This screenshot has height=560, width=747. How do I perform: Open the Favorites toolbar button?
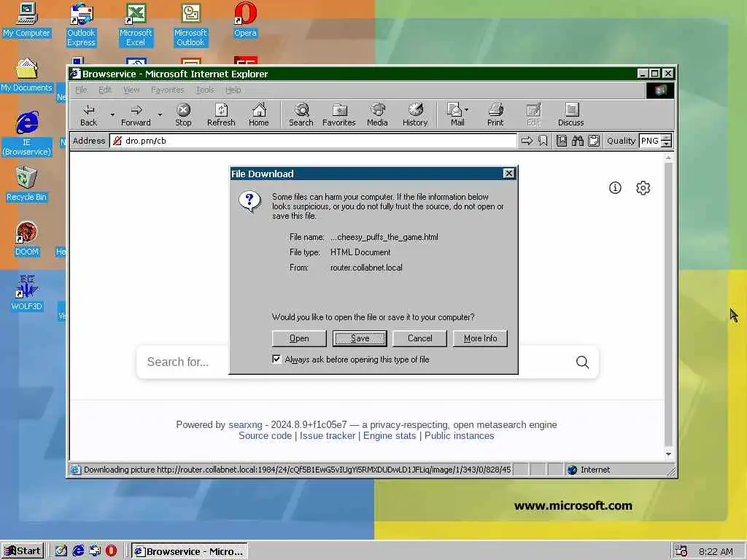pyautogui.click(x=339, y=114)
